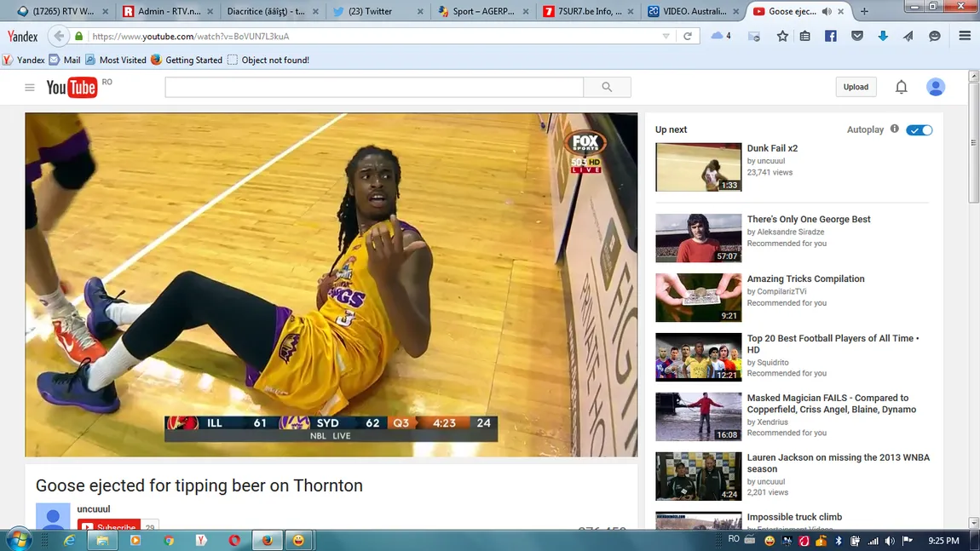Open Lauren Jackson 2013 WNBA video title

(x=839, y=463)
